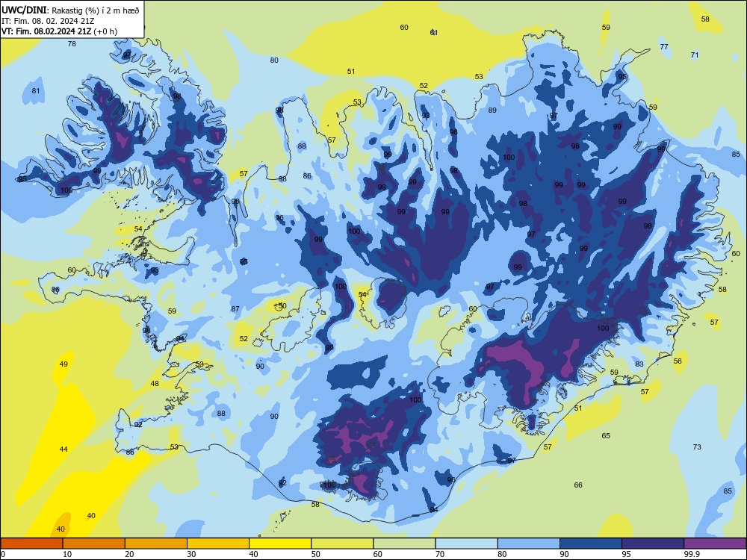Click the 30–40 amber legend segment
This screenshot has height=560, width=747.
coord(218,544)
